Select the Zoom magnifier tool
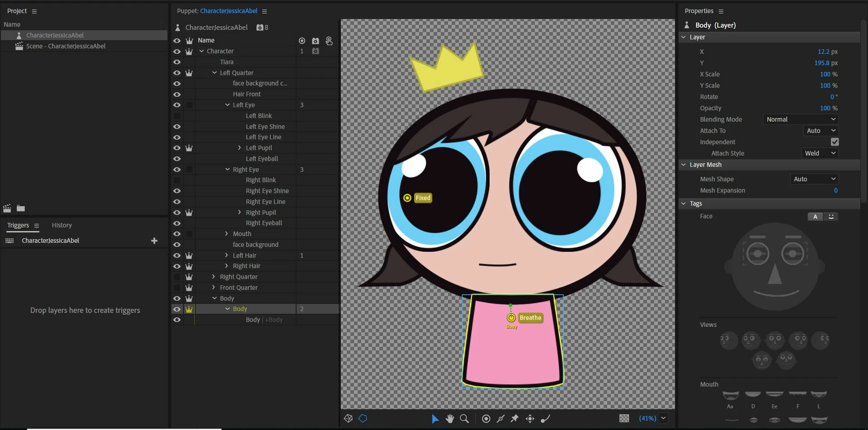The width and height of the screenshot is (868, 430). (464, 419)
